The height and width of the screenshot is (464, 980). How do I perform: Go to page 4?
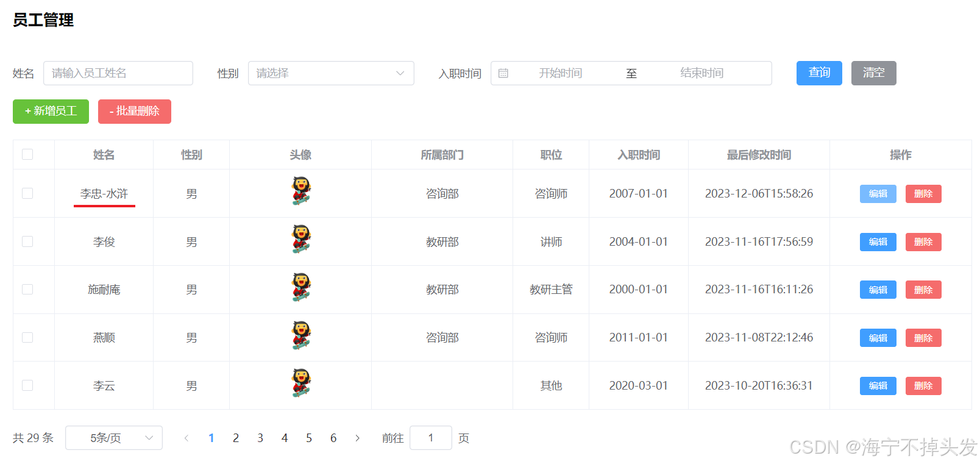tap(285, 438)
